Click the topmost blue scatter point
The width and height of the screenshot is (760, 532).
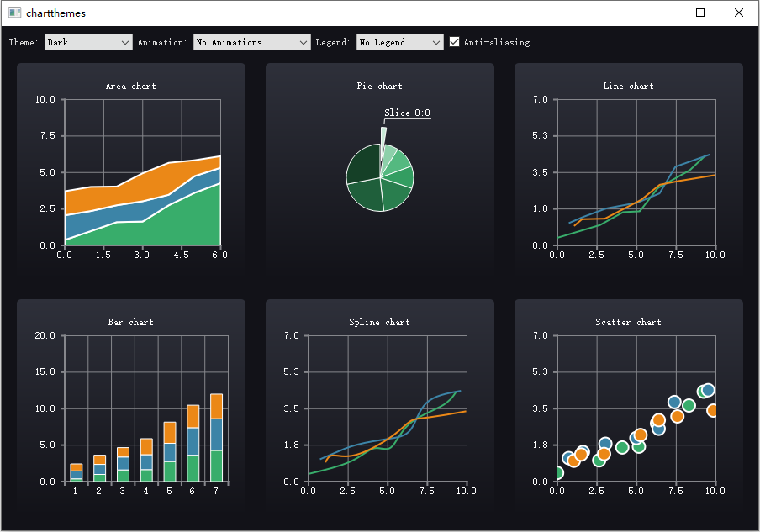pos(708,390)
